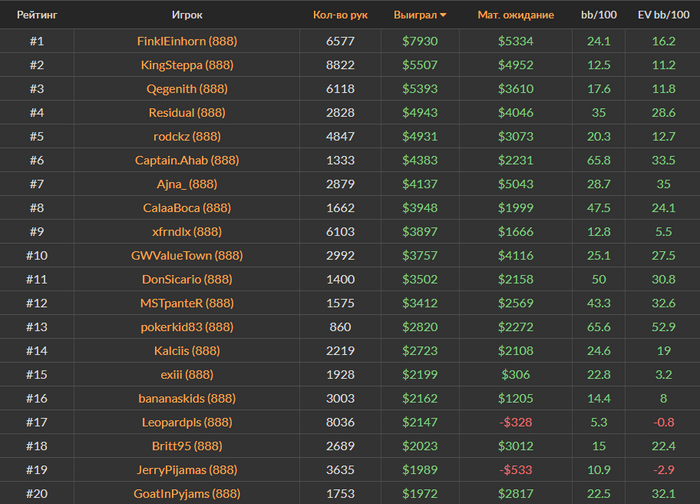Sort by Кол-во рук column header
The height and width of the screenshot is (504, 700).
click(x=340, y=15)
